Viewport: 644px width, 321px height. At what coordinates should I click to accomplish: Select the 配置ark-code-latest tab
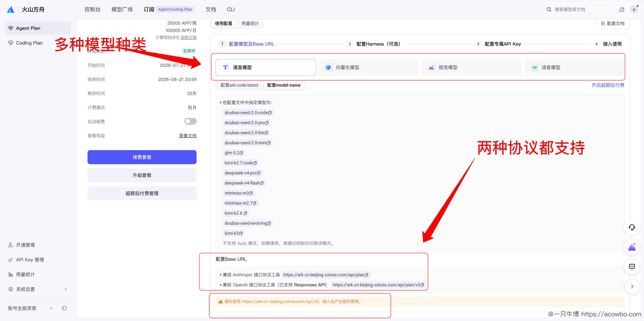tap(239, 85)
